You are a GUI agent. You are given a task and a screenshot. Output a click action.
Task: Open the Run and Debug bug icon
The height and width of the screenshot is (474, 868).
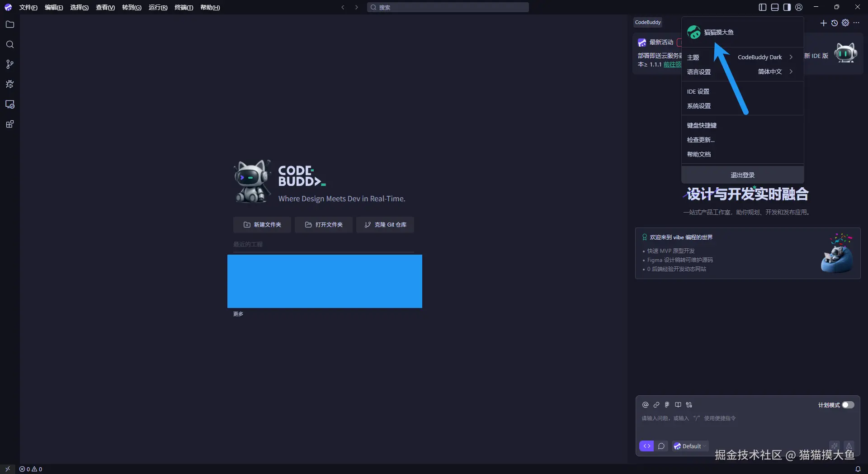[x=9, y=84]
